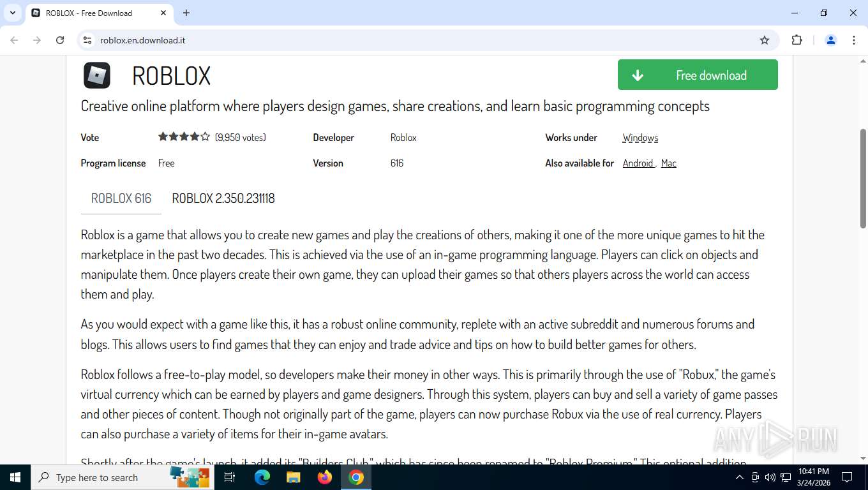Open the Windows platform link
Image resolution: width=868 pixels, height=490 pixels.
pyautogui.click(x=640, y=138)
